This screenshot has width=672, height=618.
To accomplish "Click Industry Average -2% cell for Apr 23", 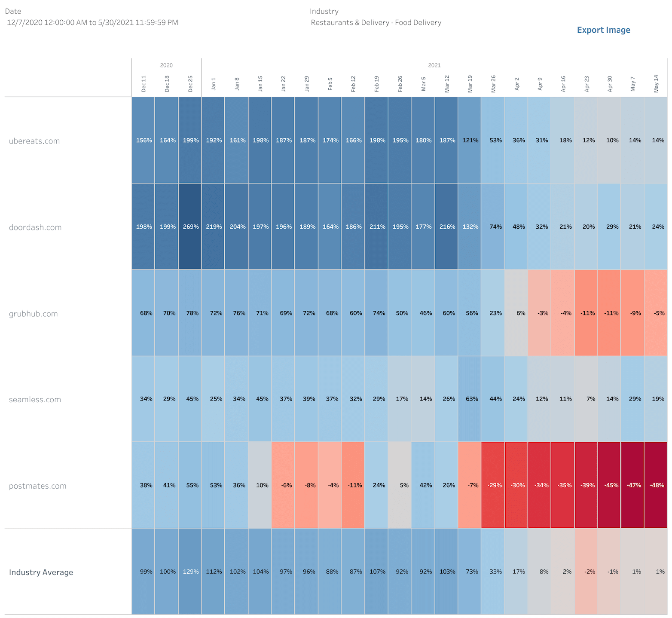I will pyautogui.click(x=586, y=572).
